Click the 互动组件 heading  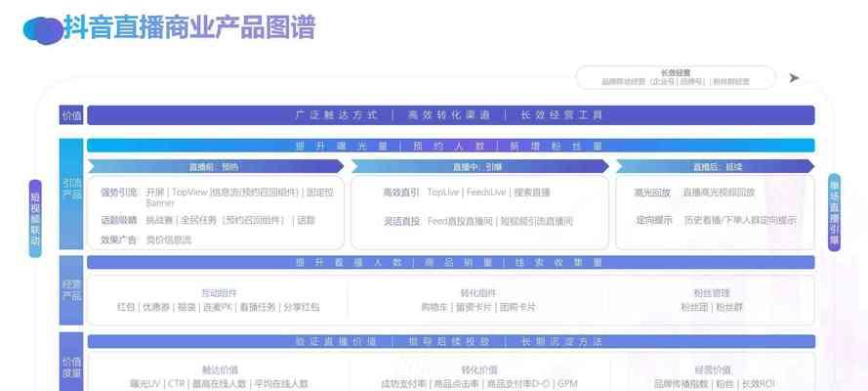click(219, 293)
